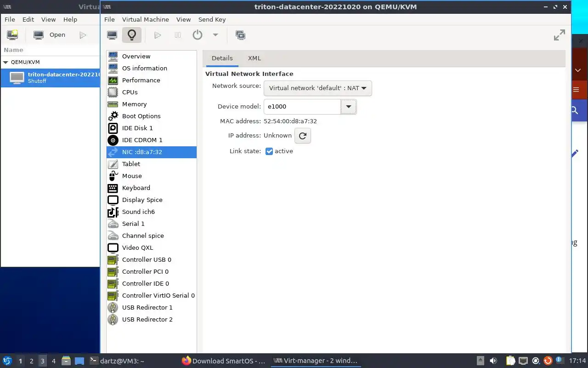Toggle fullscreen view icon

coord(559,35)
